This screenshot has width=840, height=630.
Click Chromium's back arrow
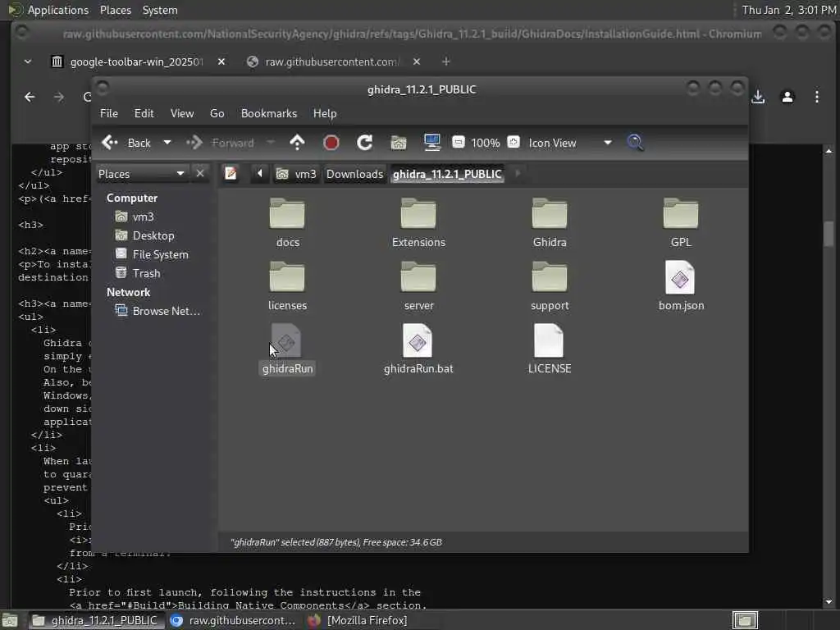[x=30, y=97]
